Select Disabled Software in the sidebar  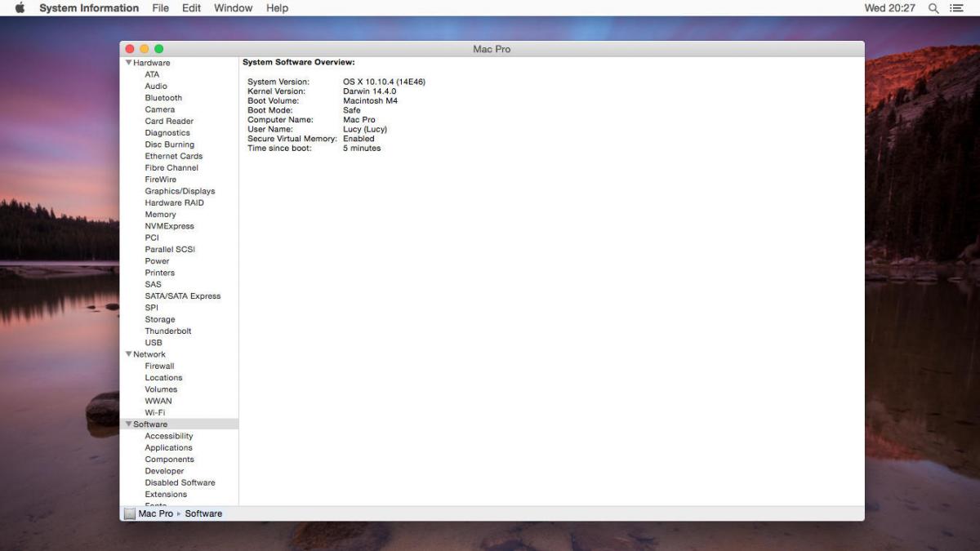(x=180, y=482)
